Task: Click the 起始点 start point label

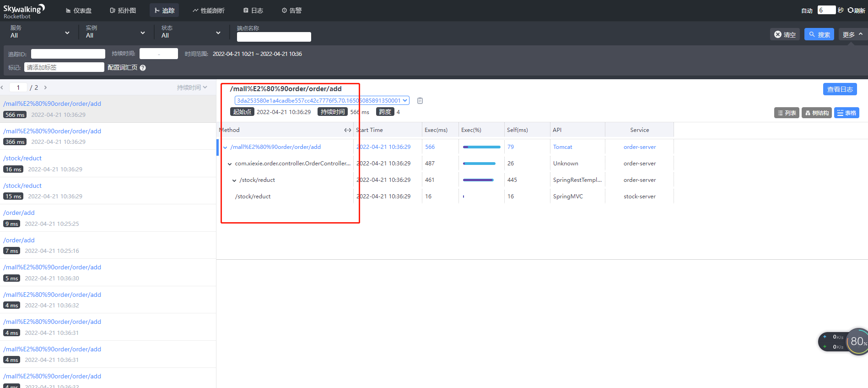Action: tap(242, 112)
